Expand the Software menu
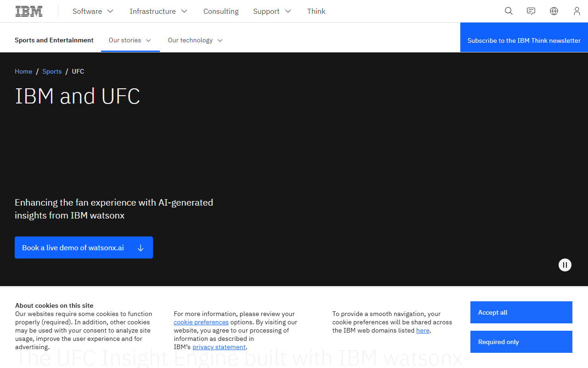This screenshot has width=588, height=368. [x=93, y=11]
